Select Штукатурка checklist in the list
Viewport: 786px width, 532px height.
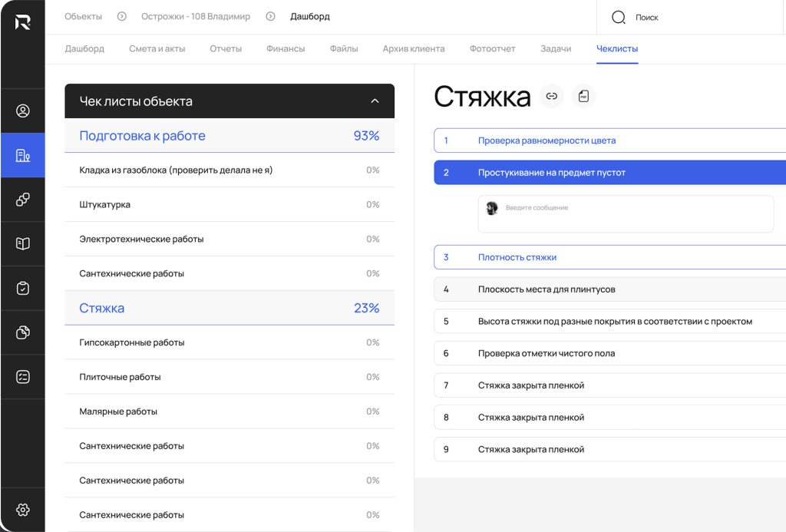tap(105, 205)
